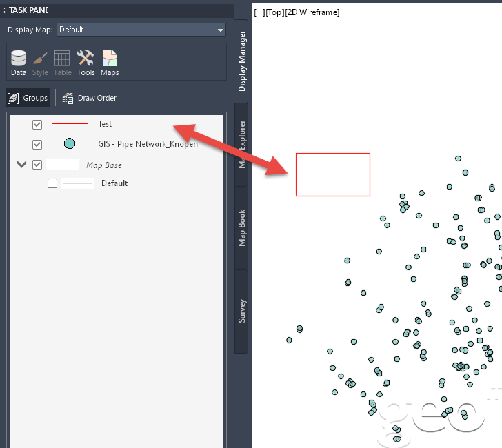Open the Display Map dropdown
502x448 pixels.
click(x=141, y=30)
